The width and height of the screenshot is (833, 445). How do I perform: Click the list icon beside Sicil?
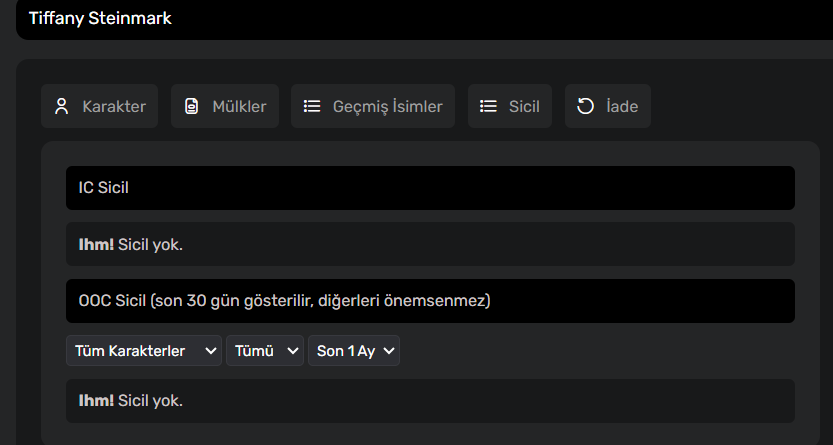[488, 106]
